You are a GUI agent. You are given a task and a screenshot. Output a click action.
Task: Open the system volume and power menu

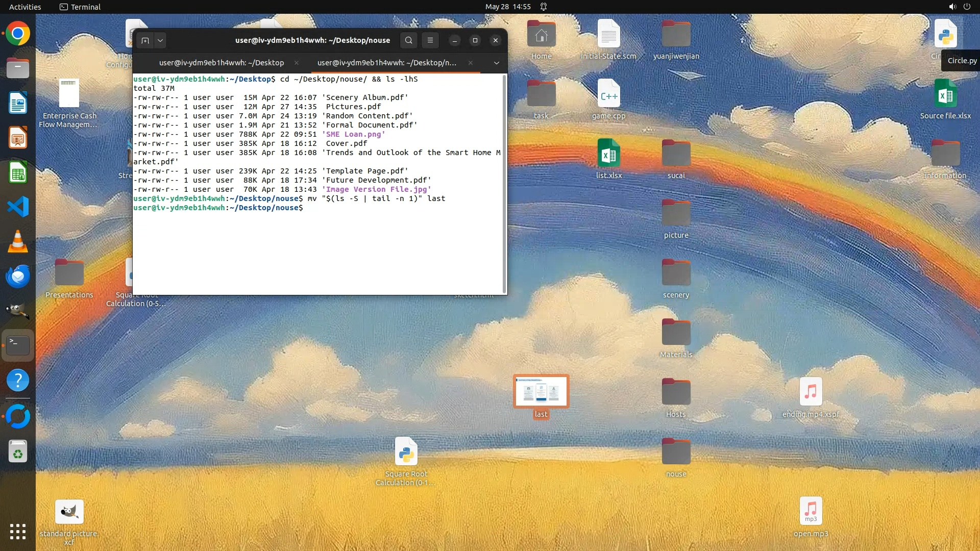click(959, 7)
